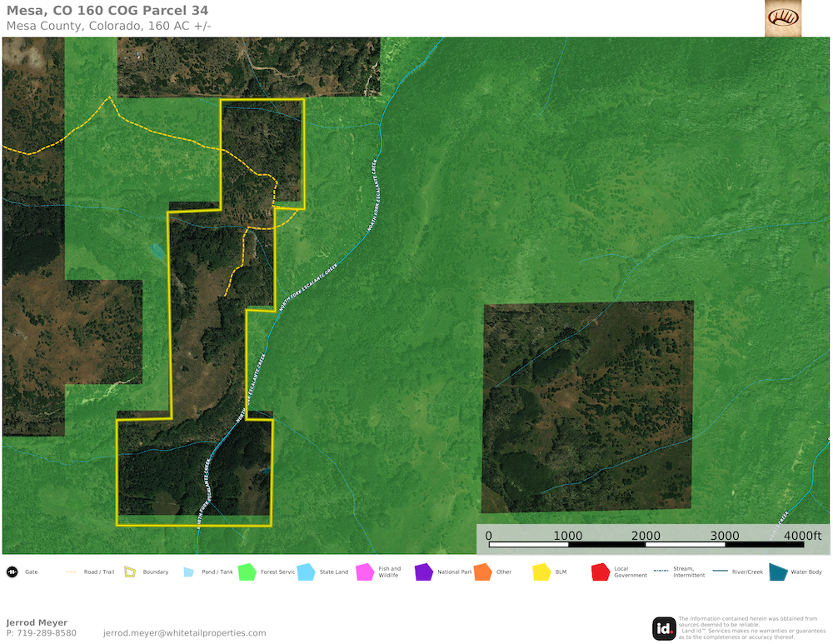This screenshot has height=644, width=833.
Task: Select the purple National Park swatch
Action: point(423,572)
